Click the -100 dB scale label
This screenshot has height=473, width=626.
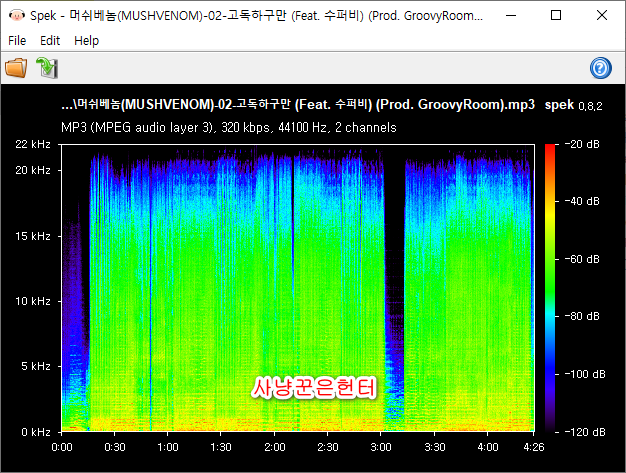585,374
